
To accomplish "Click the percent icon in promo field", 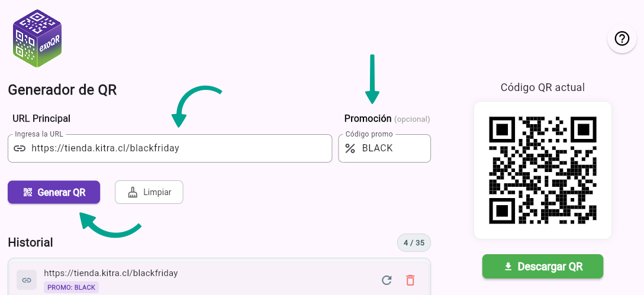I will (350, 148).
